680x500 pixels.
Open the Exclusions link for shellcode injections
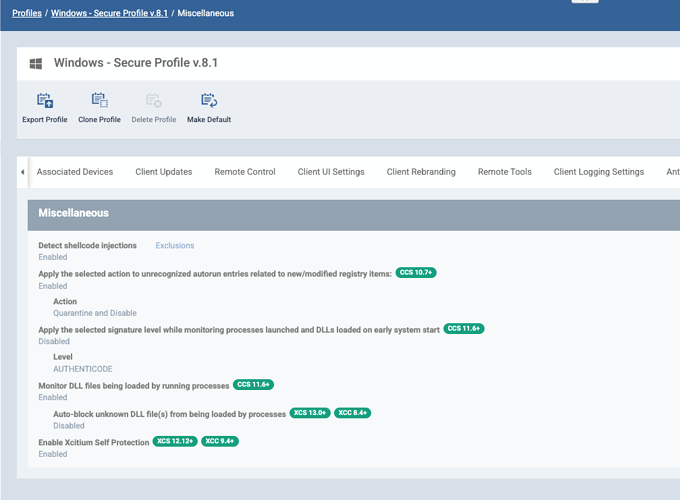pos(175,245)
